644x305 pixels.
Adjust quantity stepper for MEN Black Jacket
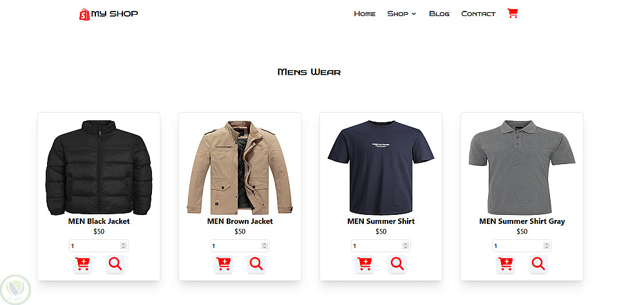(123, 246)
